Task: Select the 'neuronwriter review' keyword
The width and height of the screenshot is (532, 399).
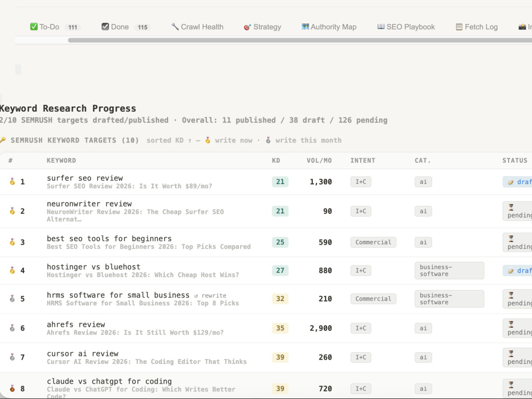Action: [x=89, y=204]
